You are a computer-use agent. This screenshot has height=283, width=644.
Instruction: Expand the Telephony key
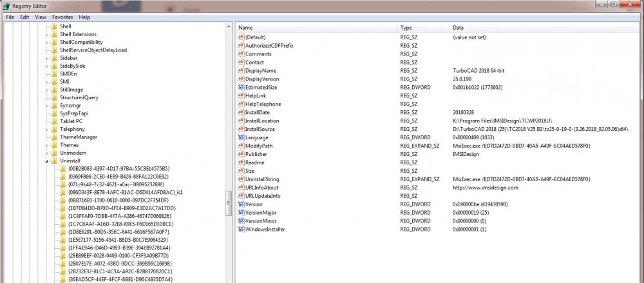click(46, 129)
